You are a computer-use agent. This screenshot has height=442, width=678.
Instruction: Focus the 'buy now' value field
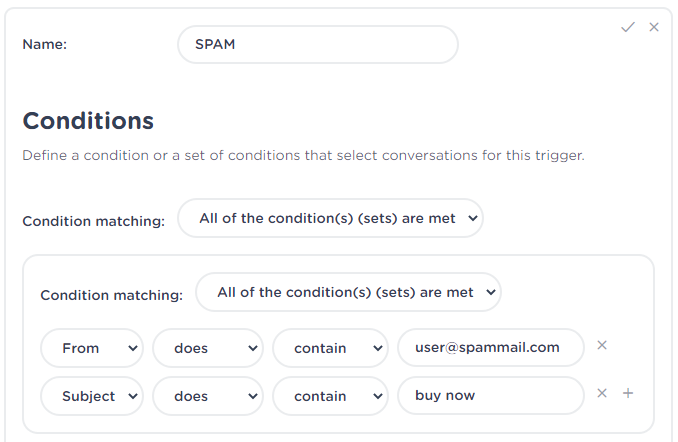coord(490,396)
